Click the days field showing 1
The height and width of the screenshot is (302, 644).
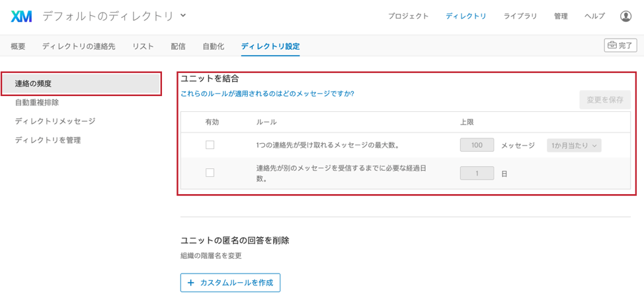pos(477,174)
